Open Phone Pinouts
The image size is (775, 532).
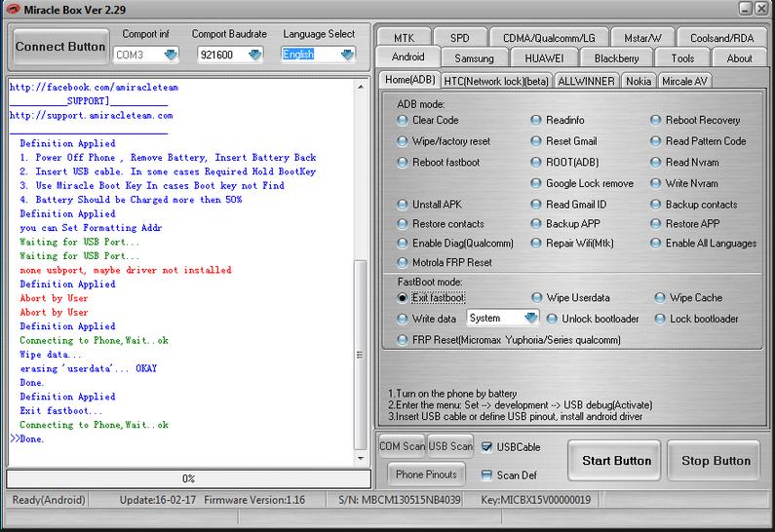[x=426, y=475]
